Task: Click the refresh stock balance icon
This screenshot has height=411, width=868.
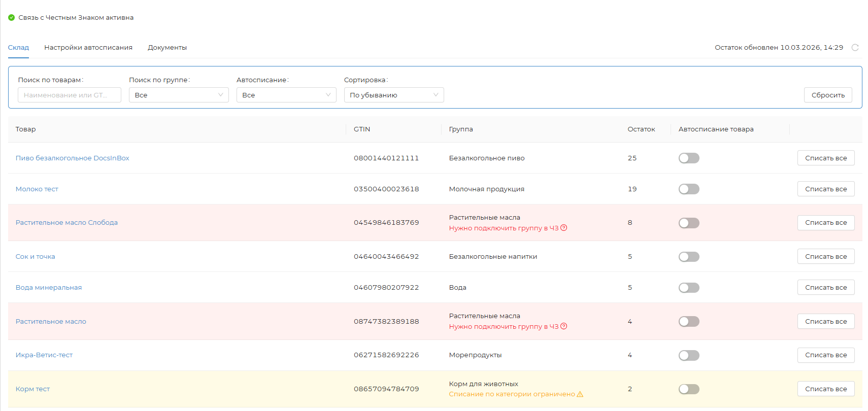Action: pyautogui.click(x=855, y=48)
